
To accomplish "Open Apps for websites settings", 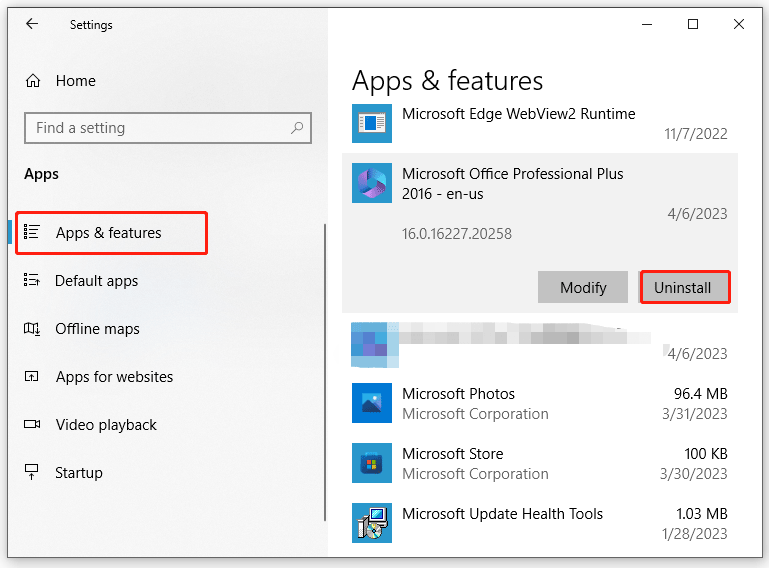I will [114, 377].
